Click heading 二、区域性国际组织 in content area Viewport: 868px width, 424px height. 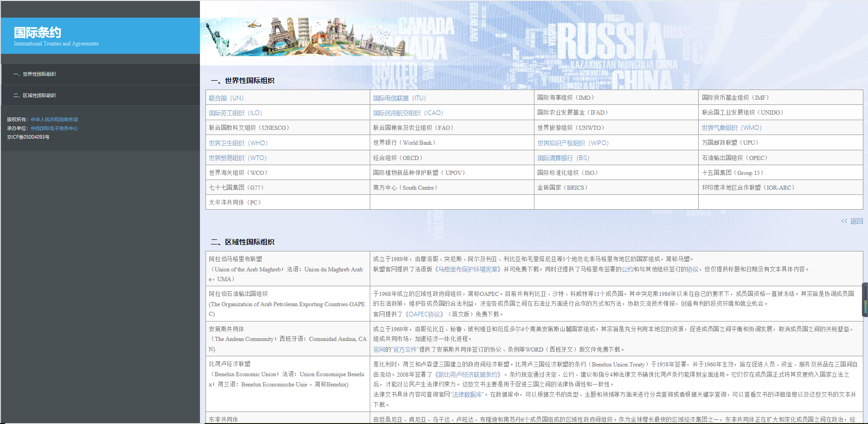(243, 242)
